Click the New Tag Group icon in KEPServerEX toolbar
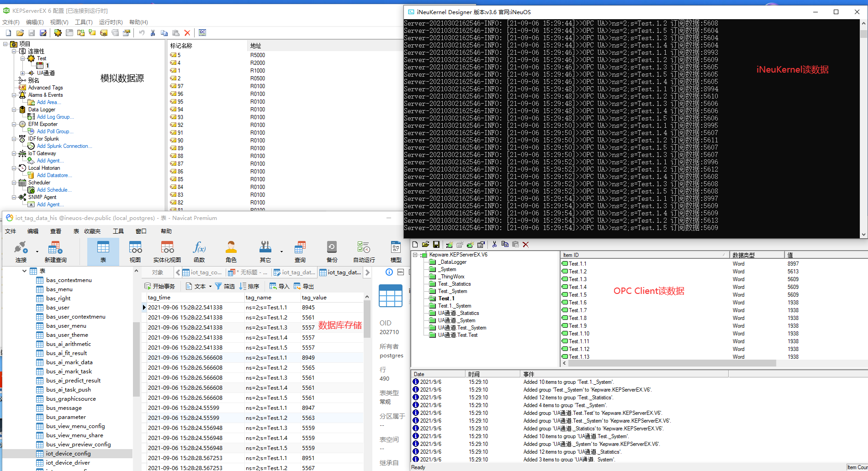 pos(81,33)
